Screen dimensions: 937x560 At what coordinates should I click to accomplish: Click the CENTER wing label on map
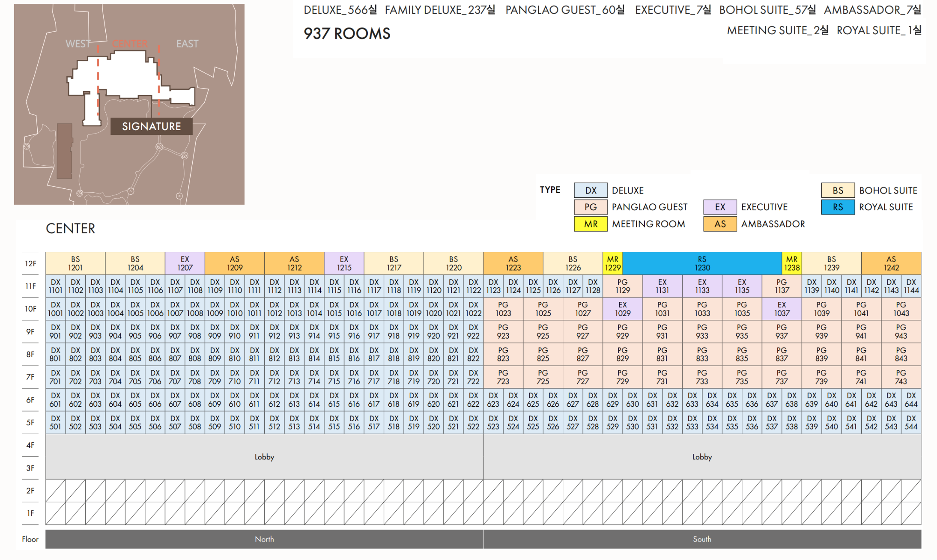coord(130,44)
